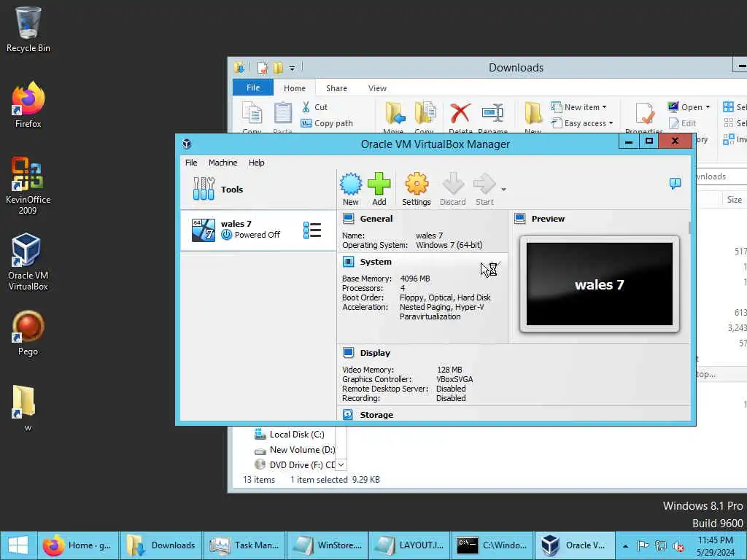Click the taskbar clock 11:45 PM
The image size is (747, 560).
tap(715, 540)
